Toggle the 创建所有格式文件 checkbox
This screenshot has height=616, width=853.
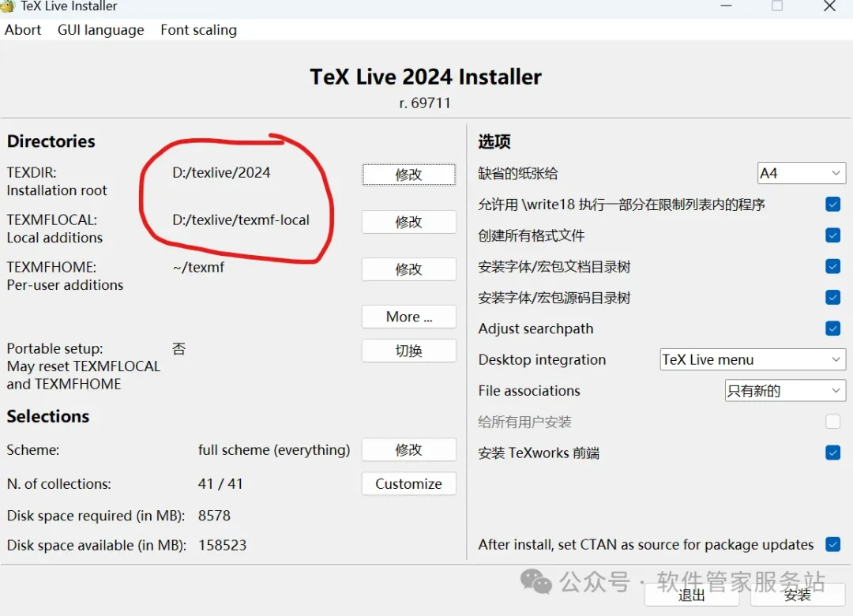(x=833, y=235)
